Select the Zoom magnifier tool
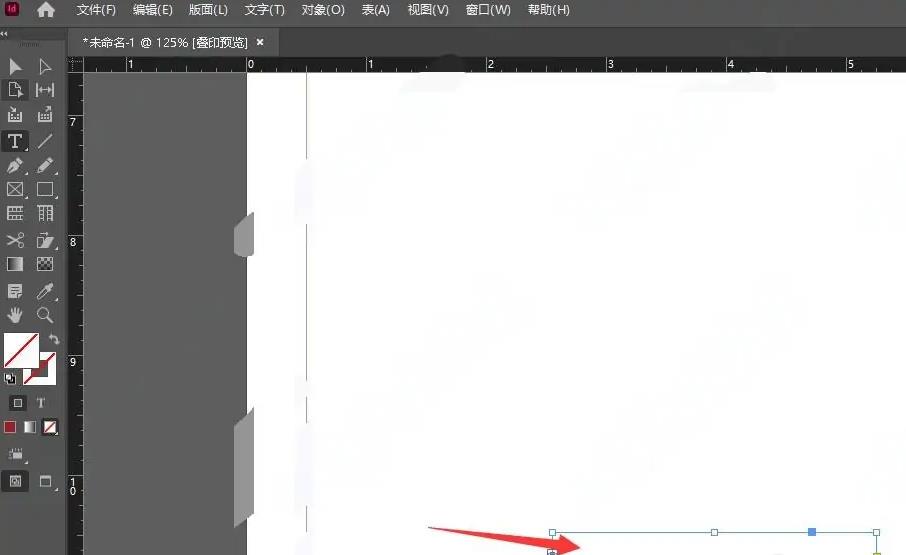The image size is (906, 555). tap(45, 316)
